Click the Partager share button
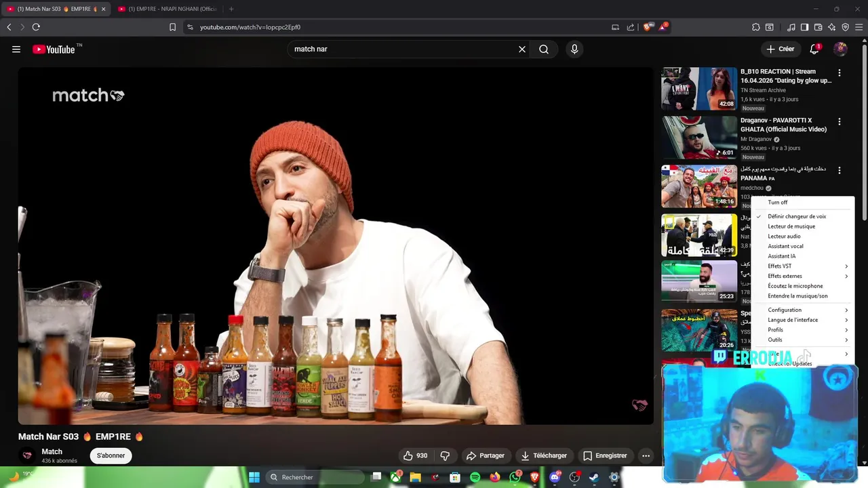Image resolution: width=868 pixels, height=488 pixels. click(486, 455)
